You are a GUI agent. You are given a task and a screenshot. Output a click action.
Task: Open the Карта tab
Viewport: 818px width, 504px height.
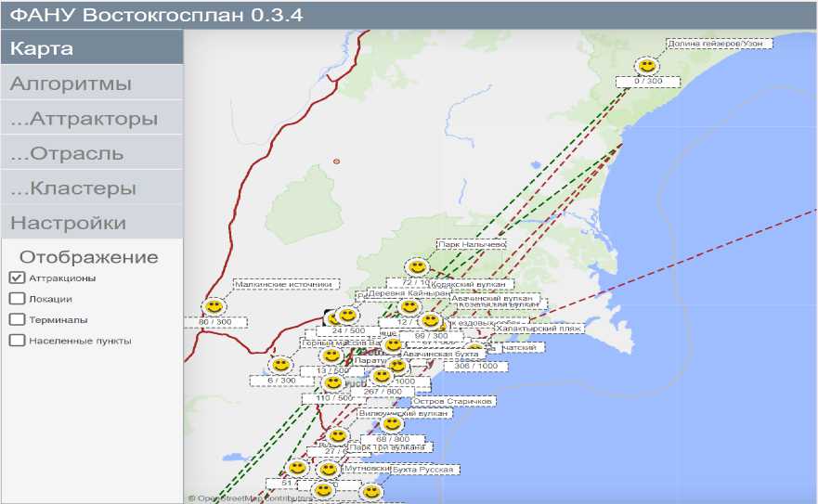pyautogui.click(x=91, y=49)
